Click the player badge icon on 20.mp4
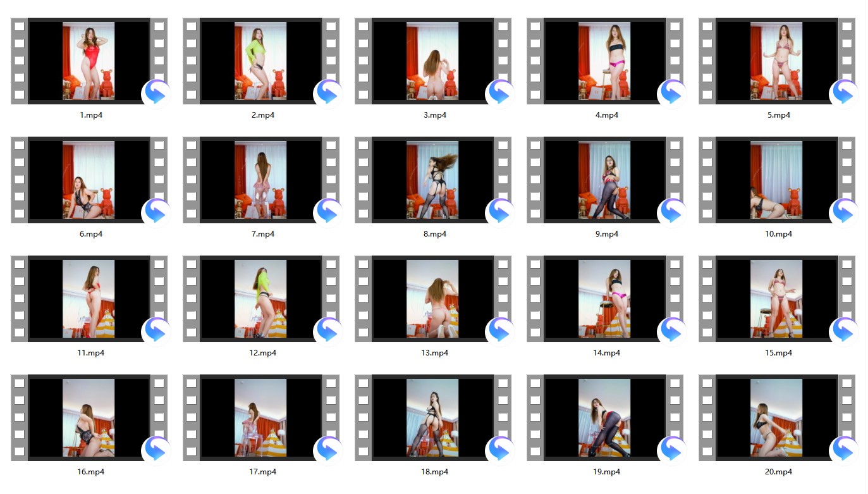The width and height of the screenshot is (868, 494). pyautogui.click(x=843, y=450)
